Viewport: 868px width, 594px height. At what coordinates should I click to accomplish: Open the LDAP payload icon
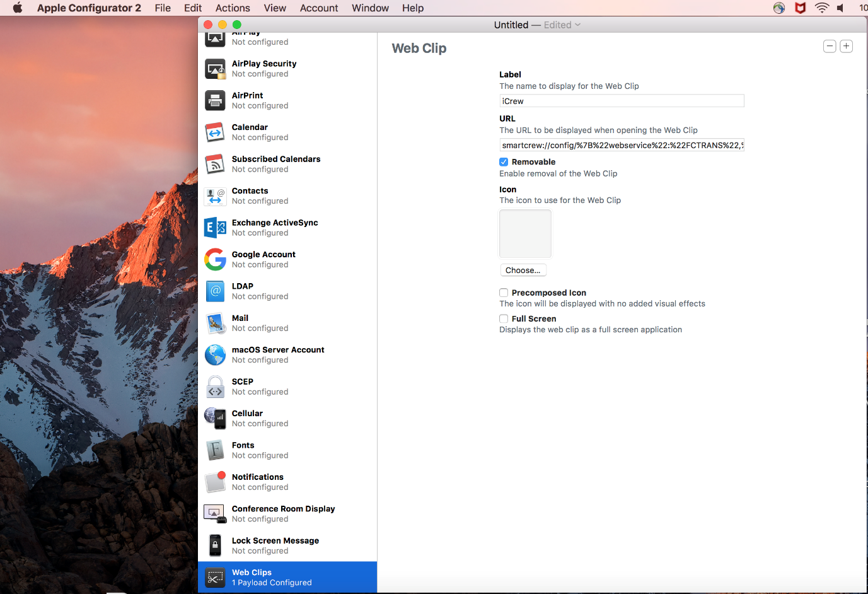[x=215, y=291]
